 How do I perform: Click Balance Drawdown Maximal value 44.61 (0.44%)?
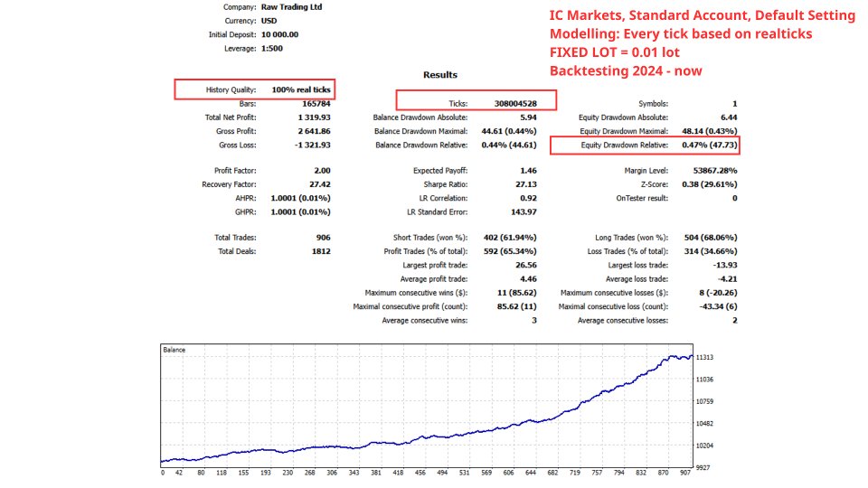(x=509, y=132)
